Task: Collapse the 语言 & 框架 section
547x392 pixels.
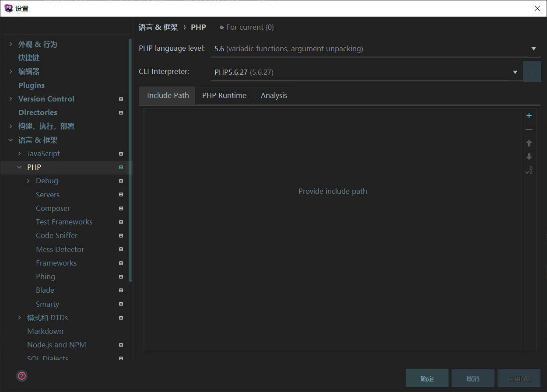Action: click(x=11, y=140)
